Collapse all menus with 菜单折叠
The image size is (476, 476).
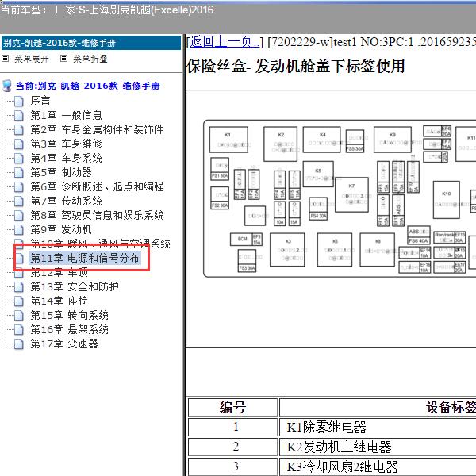(90, 59)
